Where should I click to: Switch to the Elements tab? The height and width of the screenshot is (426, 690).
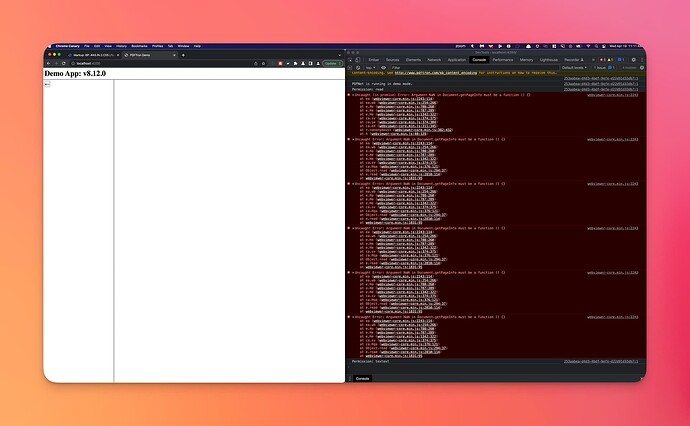click(413, 60)
